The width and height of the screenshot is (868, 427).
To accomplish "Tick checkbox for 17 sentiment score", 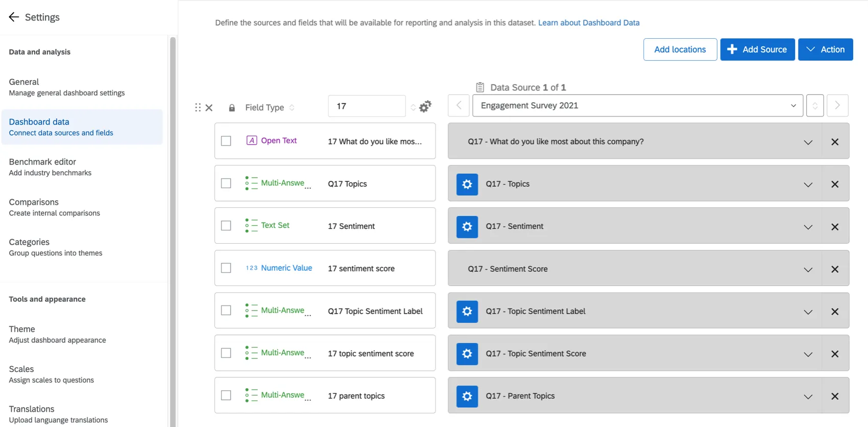I will coord(226,268).
